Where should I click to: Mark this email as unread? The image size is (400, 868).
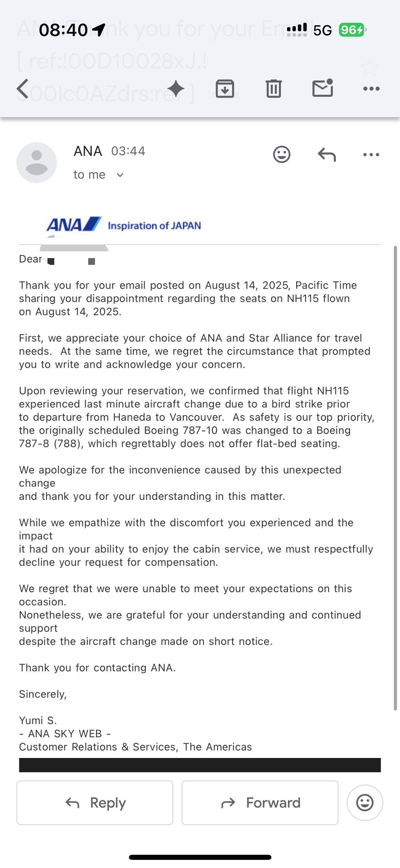point(322,88)
